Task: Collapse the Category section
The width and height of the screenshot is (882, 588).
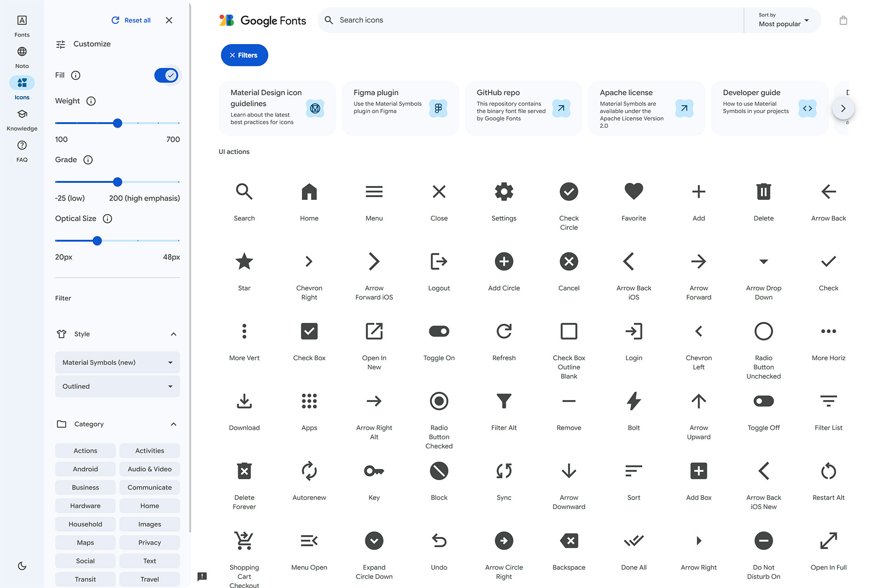Action: pos(174,424)
